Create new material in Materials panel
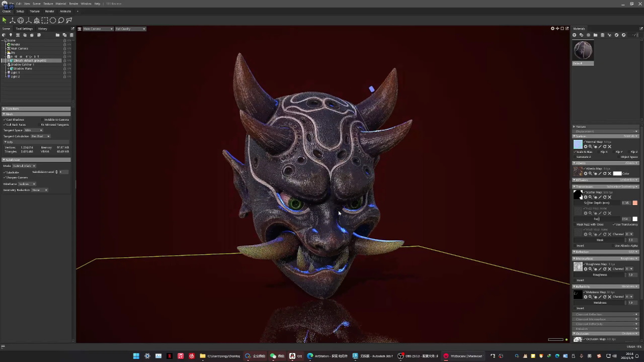 575,35
